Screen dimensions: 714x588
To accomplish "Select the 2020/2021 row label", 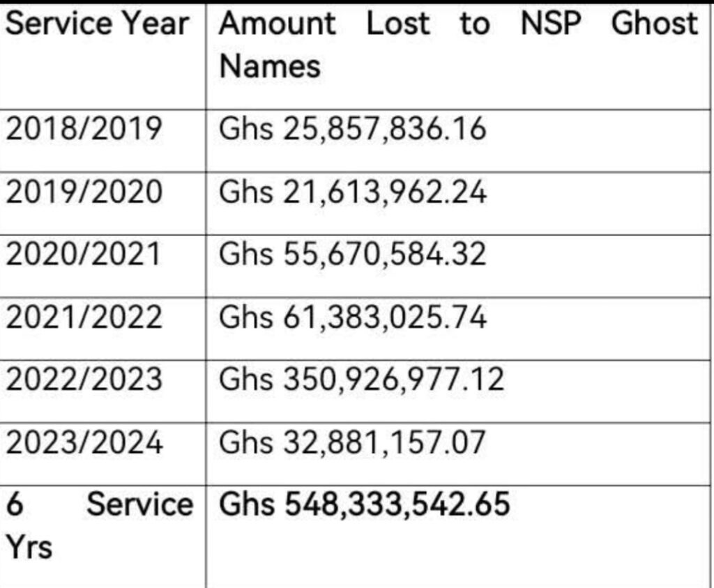I will pos(83,254).
